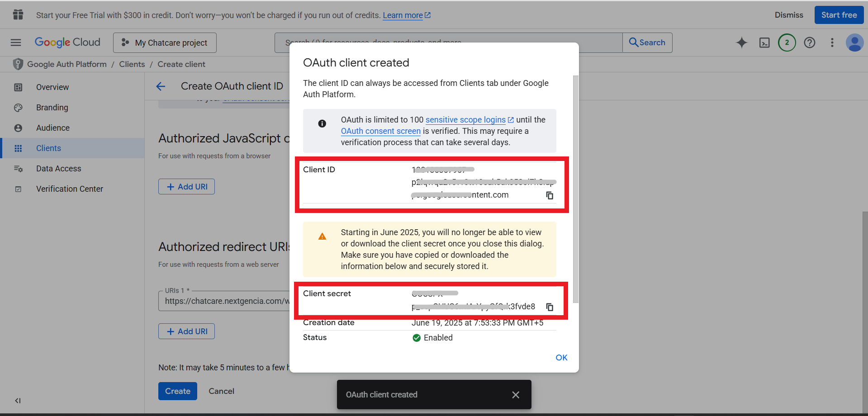
Task: Add URI under Authorized redirect URIs
Action: tap(186, 331)
